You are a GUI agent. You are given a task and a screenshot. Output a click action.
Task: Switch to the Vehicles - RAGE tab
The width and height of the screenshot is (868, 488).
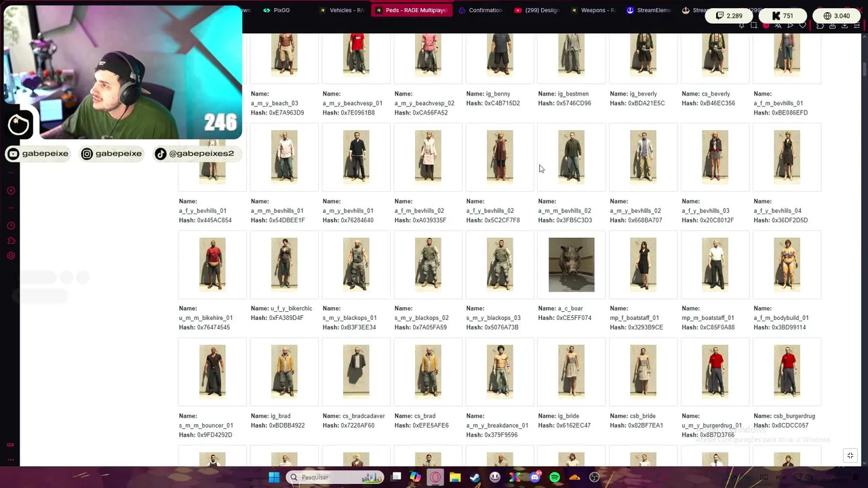342,10
